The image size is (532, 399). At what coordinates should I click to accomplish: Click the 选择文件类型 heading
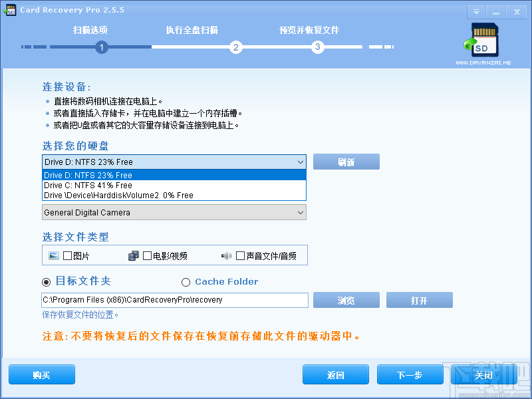click(75, 237)
